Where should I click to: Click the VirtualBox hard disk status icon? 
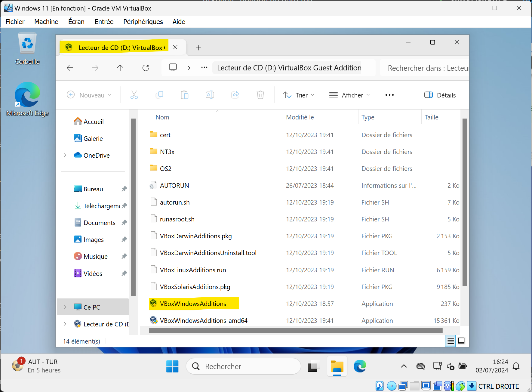380,386
